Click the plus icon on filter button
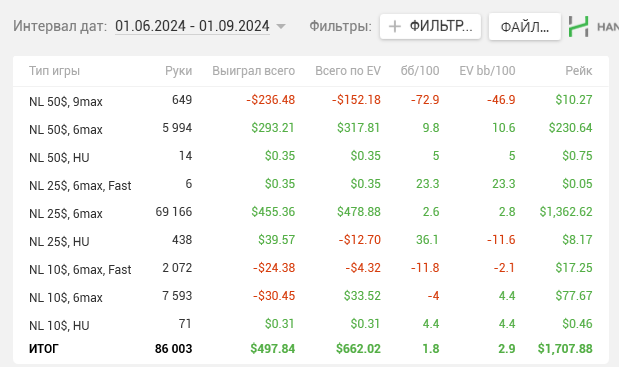 (x=395, y=26)
